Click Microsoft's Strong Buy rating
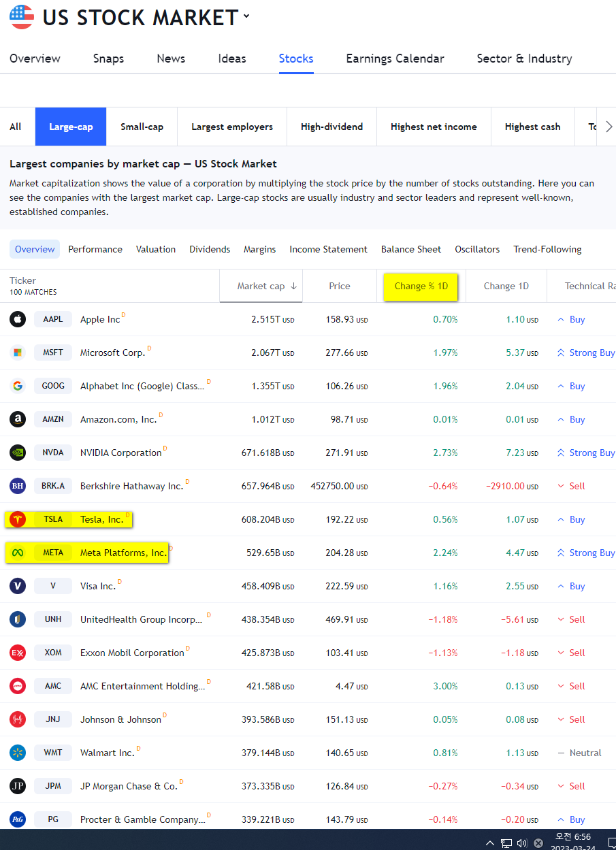Image resolution: width=616 pixels, height=850 pixels. pyautogui.click(x=585, y=353)
